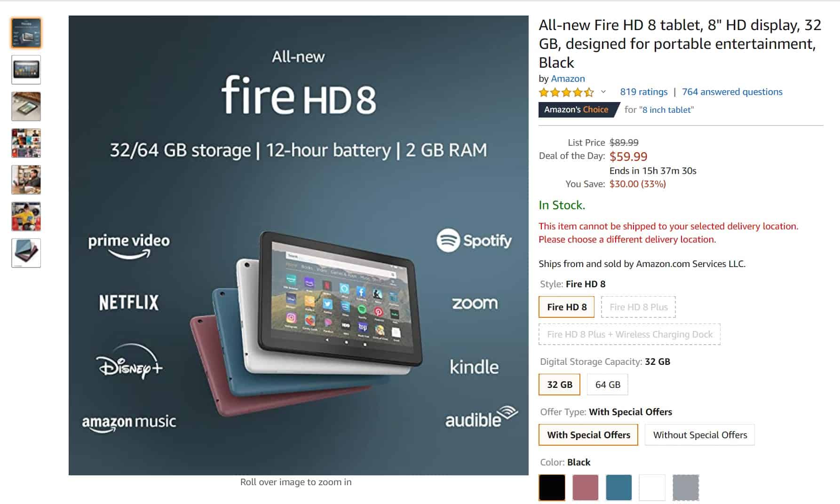Screen dimensions: 840x504
Task: Select the Fire HD 8 style option
Action: [x=567, y=307]
